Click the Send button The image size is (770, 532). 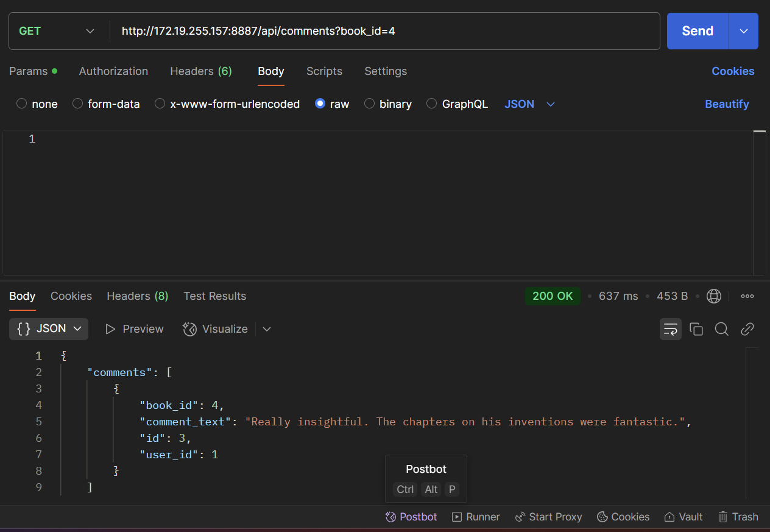click(698, 31)
